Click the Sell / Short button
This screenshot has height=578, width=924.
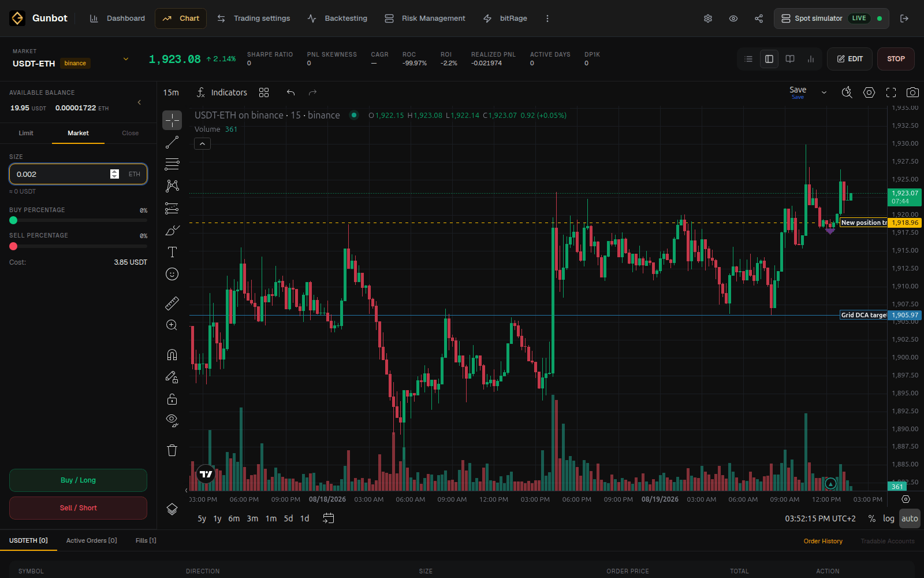click(x=78, y=508)
